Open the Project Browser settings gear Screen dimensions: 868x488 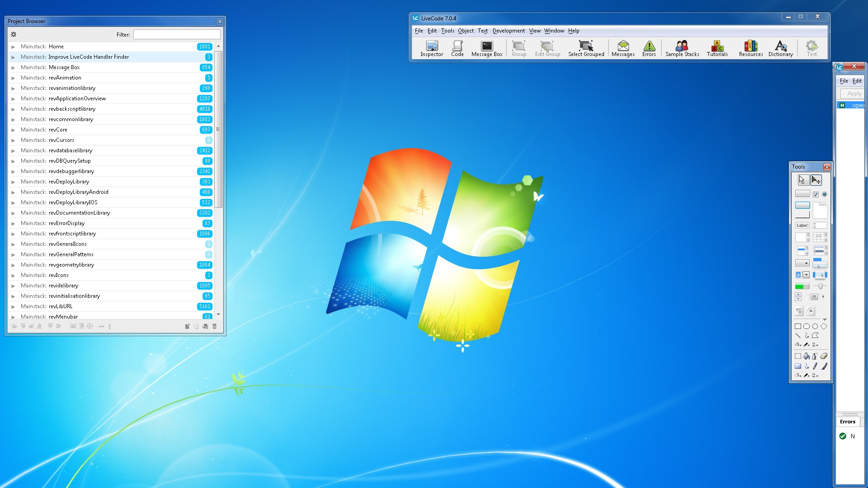tap(14, 34)
